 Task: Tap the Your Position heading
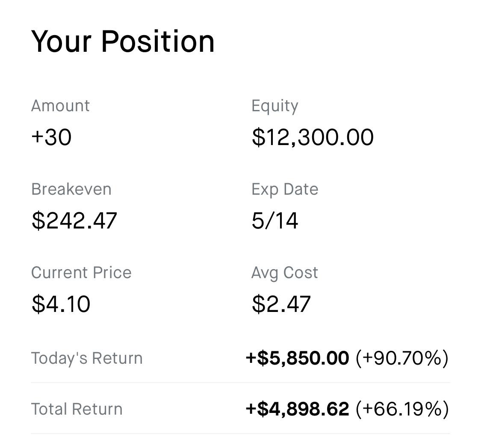123,42
